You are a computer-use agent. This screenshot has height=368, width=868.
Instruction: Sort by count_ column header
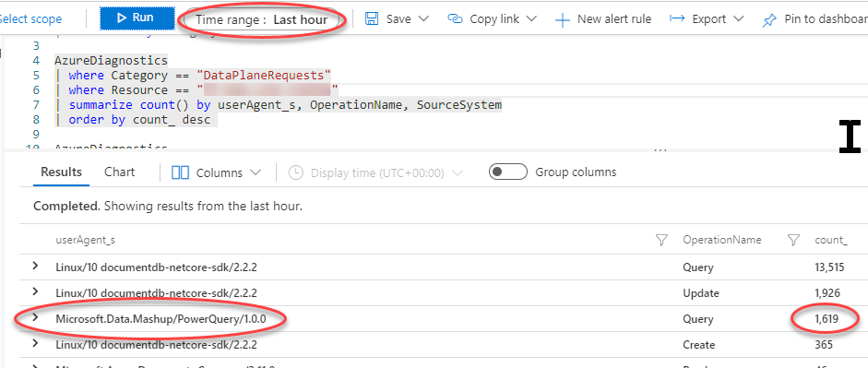click(x=831, y=240)
